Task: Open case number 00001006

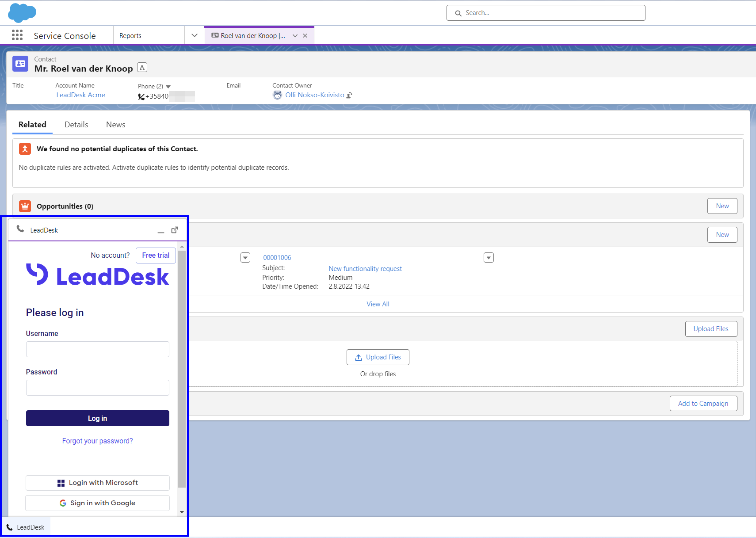Action: tap(277, 258)
